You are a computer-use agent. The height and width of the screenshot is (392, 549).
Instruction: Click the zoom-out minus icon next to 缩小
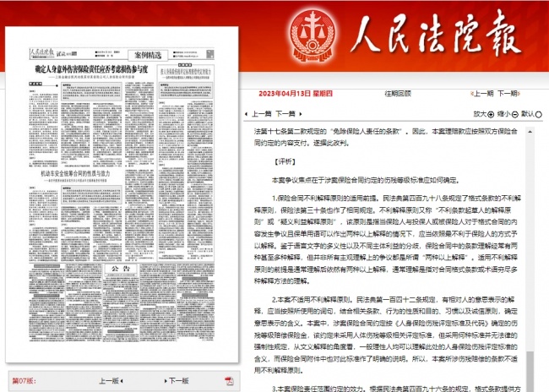(x=514, y=114)
